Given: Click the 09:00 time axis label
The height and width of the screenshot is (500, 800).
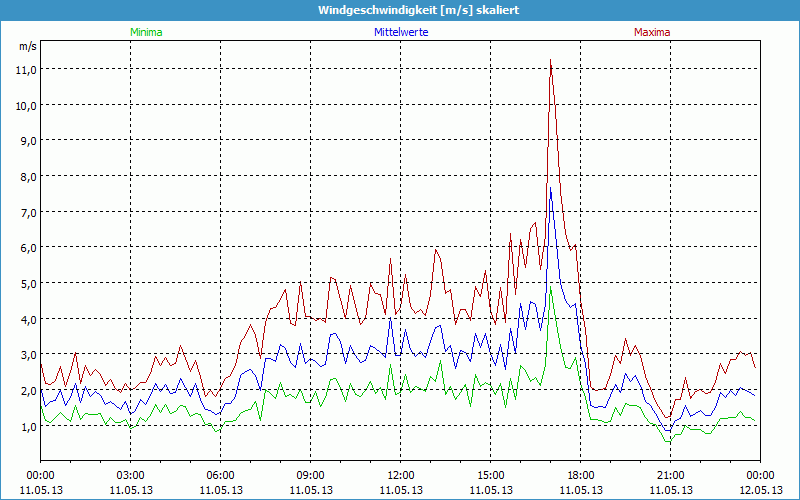Looking at the screenshot, I should point(311,475).
